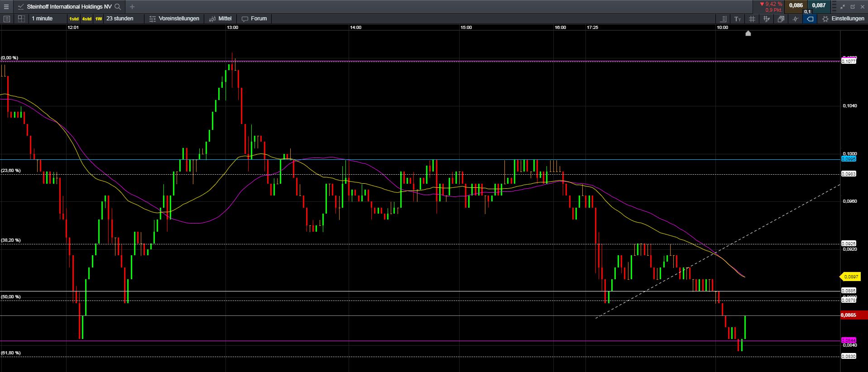Select the blue 0,0995 horizontal line label
The image size is (868, 372).
[848, 159]
